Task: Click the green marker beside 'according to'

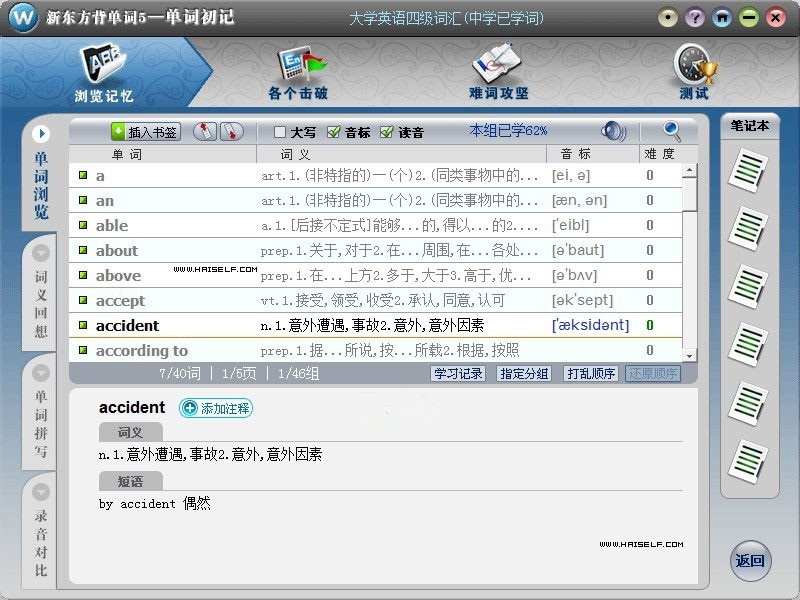Action: [x=83, y=350]
